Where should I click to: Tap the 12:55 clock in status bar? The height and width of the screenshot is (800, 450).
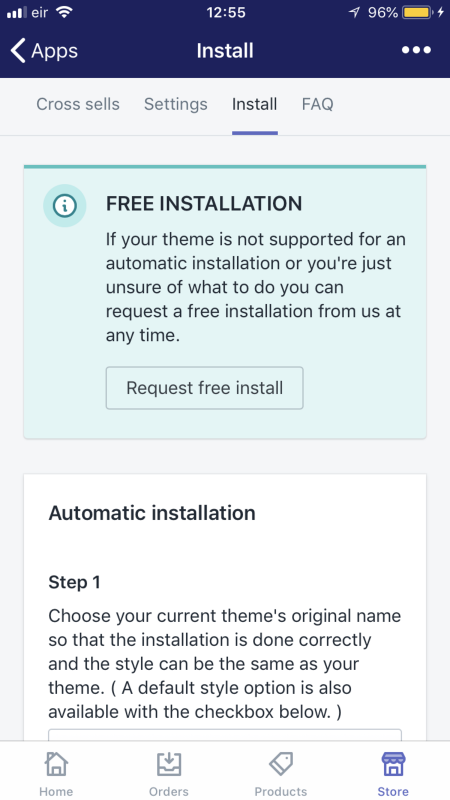(226, 13)
